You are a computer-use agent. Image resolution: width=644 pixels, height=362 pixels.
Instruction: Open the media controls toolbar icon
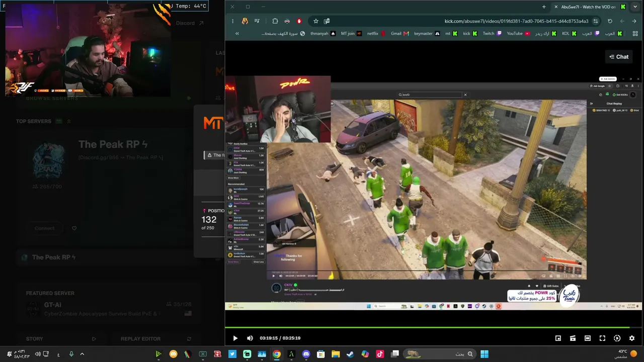[257, 21]
